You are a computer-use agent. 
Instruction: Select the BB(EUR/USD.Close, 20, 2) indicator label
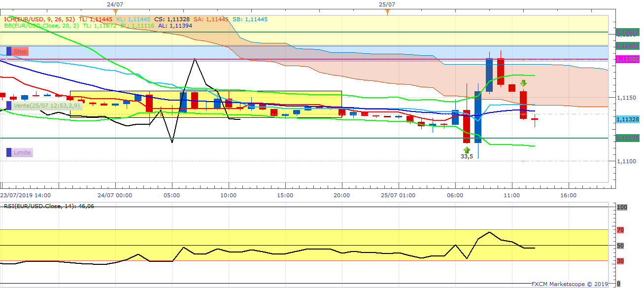click(41, 25)
